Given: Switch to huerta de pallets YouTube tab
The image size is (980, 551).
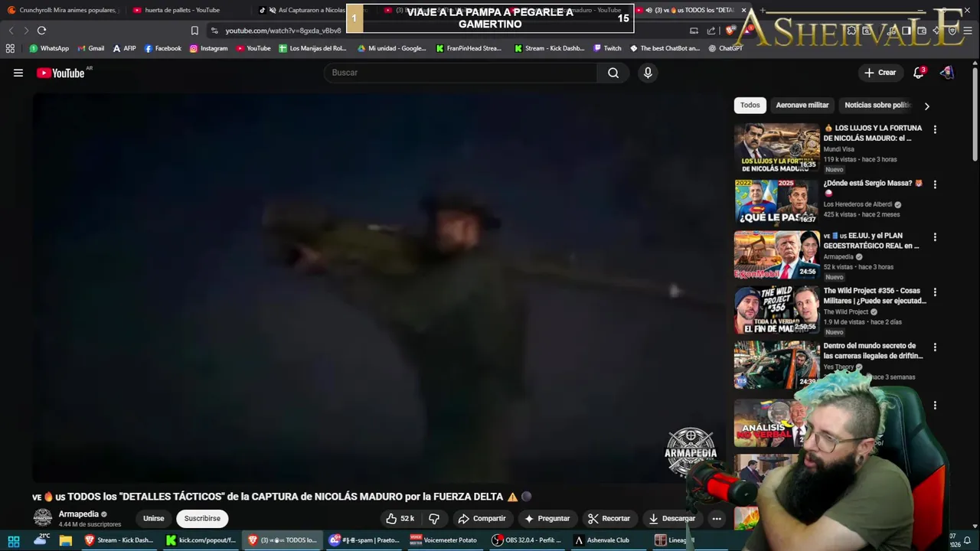Looking at the screenshot, I should pos(184,10).
